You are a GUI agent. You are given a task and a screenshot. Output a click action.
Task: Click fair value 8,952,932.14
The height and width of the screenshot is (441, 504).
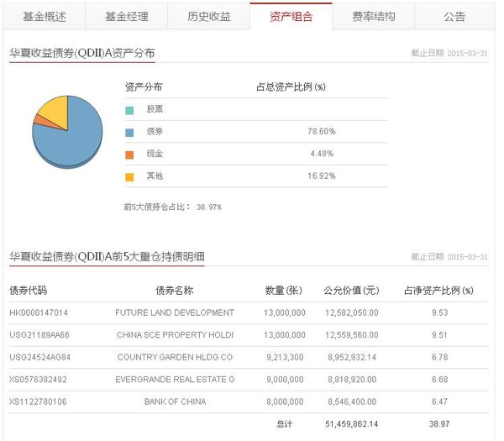point(352,357)
